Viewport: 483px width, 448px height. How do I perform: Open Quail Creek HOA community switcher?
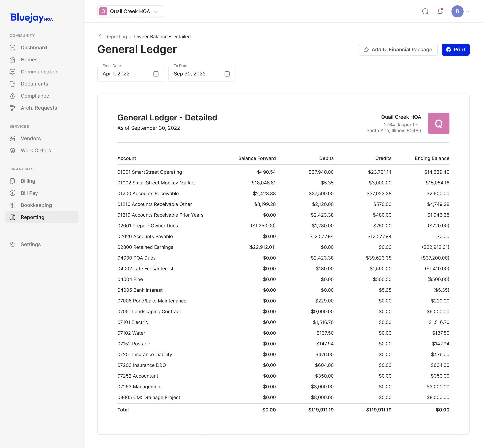pos(130,11)
